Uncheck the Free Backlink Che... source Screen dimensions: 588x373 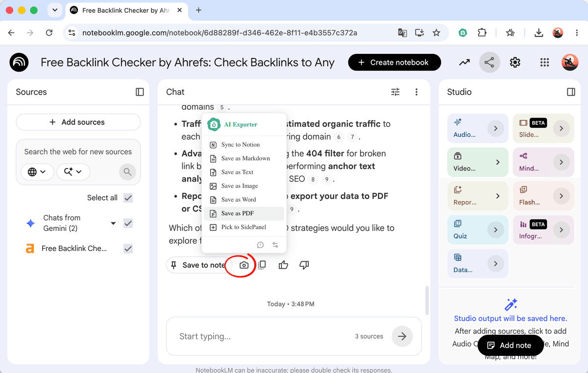(x=128, y=249)
